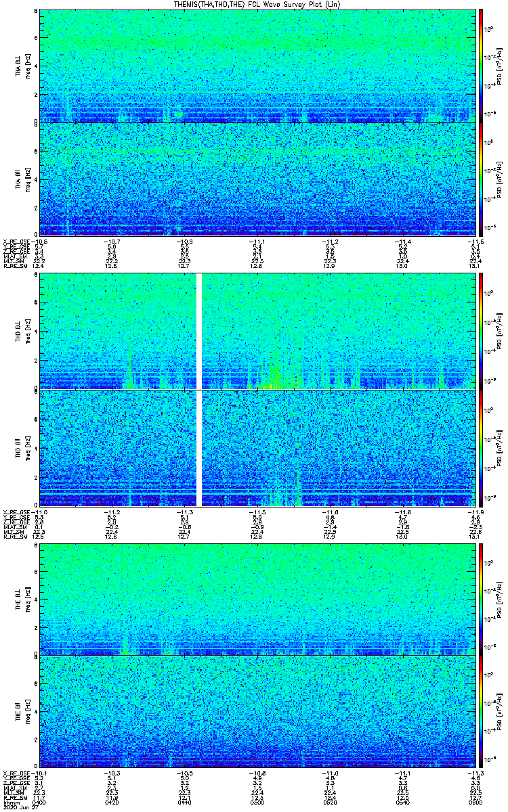Click the 'THD B∥ freq [Hz]' axis label
The image size is (508, 812).
click(x=22, y=447)
